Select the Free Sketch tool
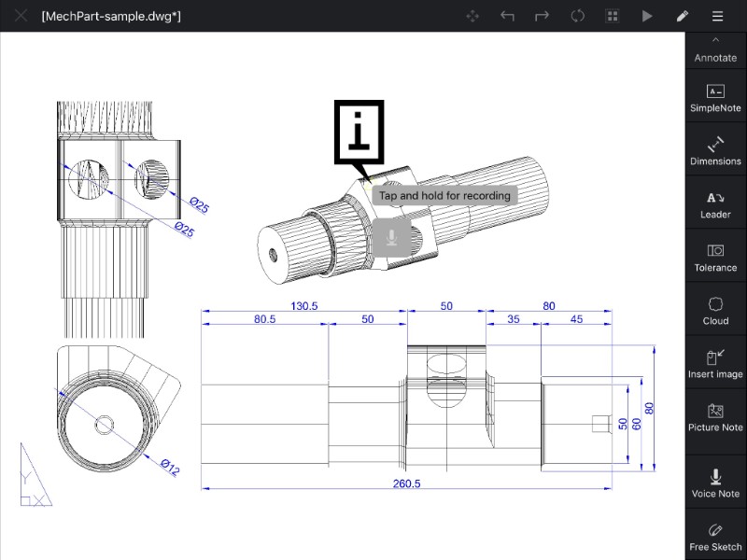Viewport: 747px width, 560px height. 715,538
